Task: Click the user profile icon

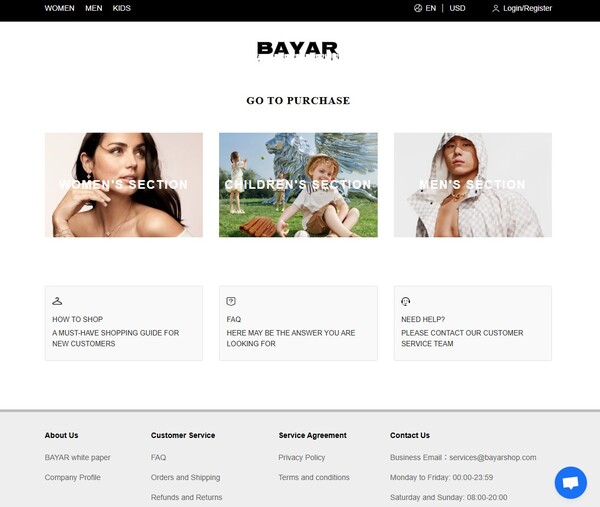Action: (496, 8)
